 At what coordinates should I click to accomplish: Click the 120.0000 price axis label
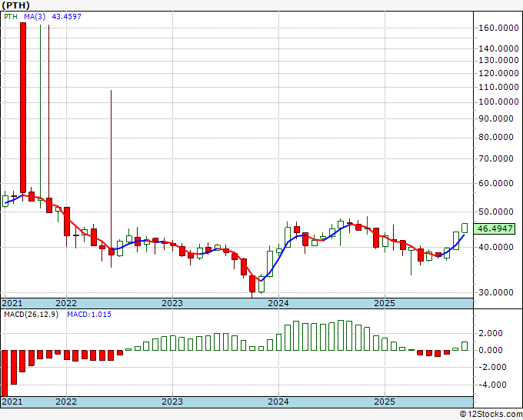[498, 73]
